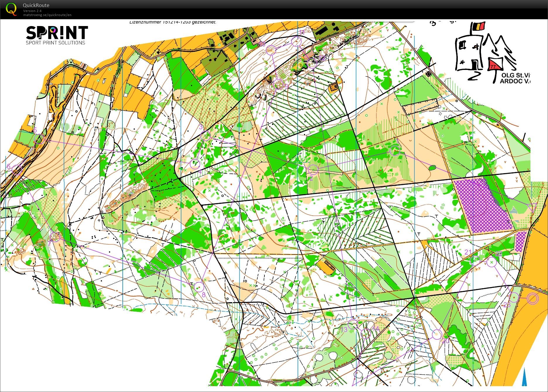
Task: Click control circle 13
Action: (353, 324)
